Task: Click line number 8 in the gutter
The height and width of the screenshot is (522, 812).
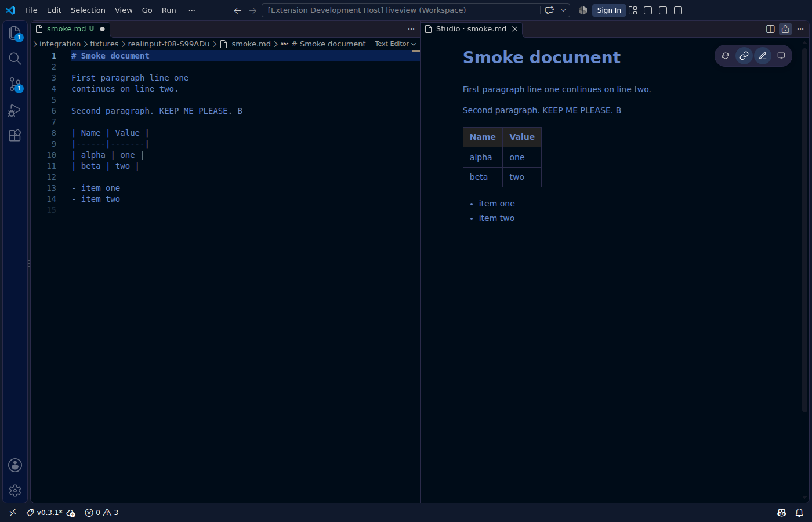Action: tap(53, 133)
